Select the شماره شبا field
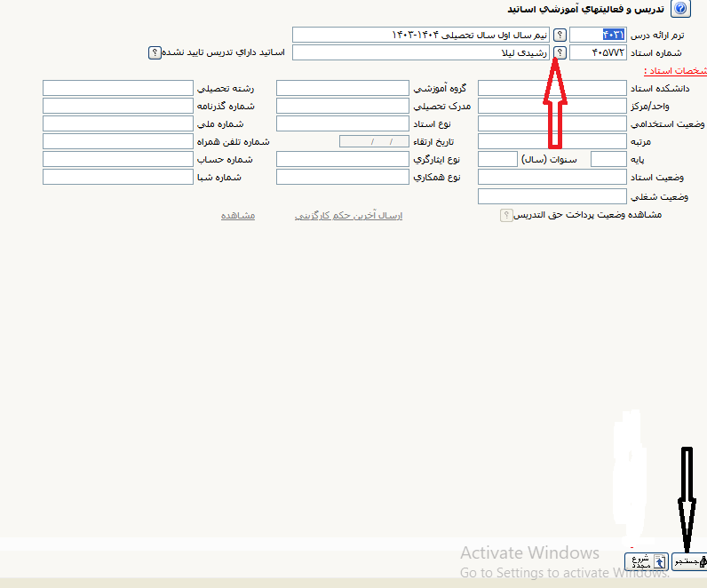This screenshot has width=707, height=588. (117, 177)
